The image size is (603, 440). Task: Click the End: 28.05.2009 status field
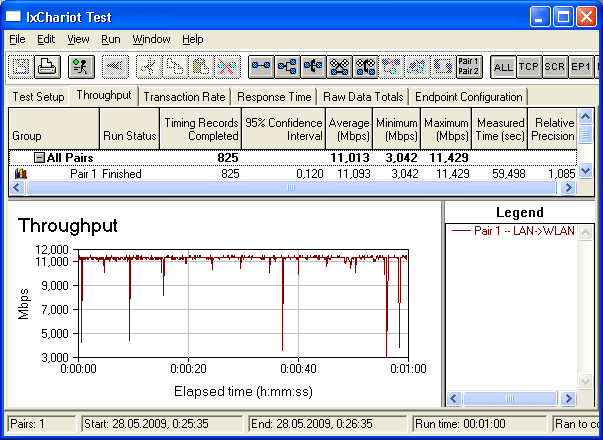coord(327,424)
